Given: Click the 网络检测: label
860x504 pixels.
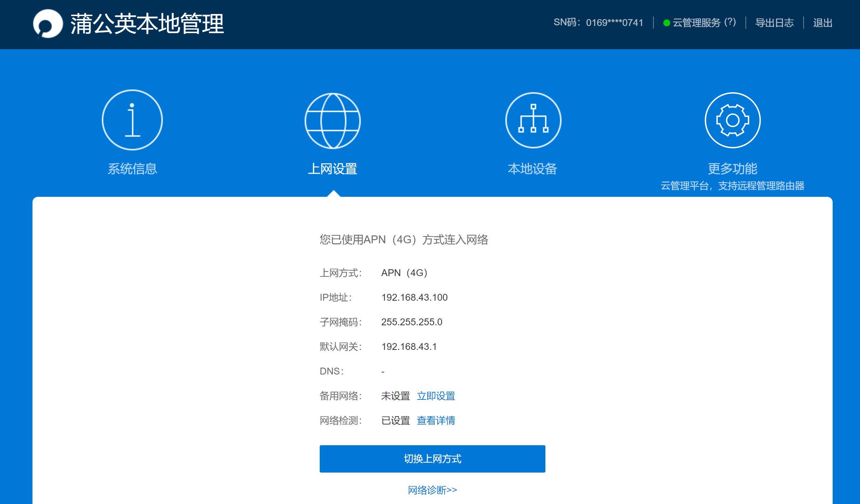Looking at the screenshot, I should tap(341, 421).
